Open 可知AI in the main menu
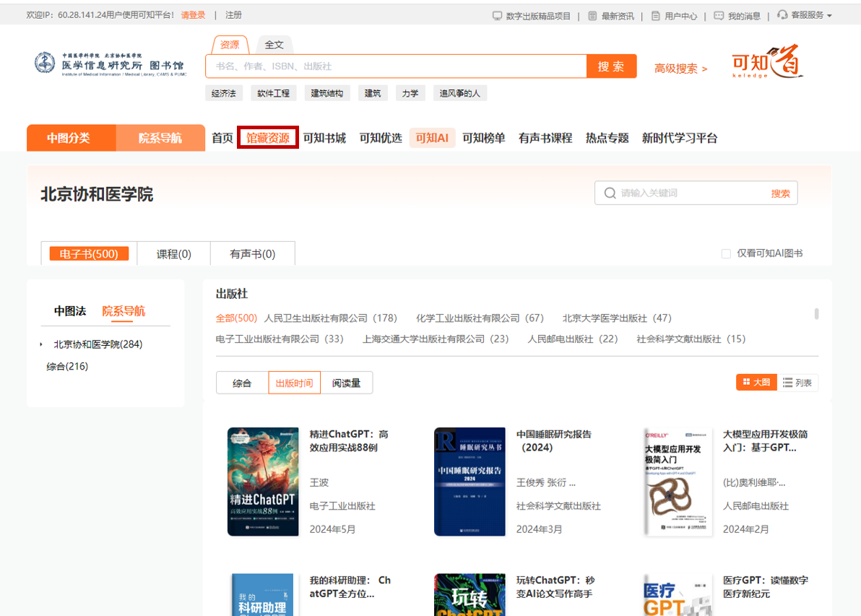The height and width of the screenshot is (616, 861). pos(432,139)
